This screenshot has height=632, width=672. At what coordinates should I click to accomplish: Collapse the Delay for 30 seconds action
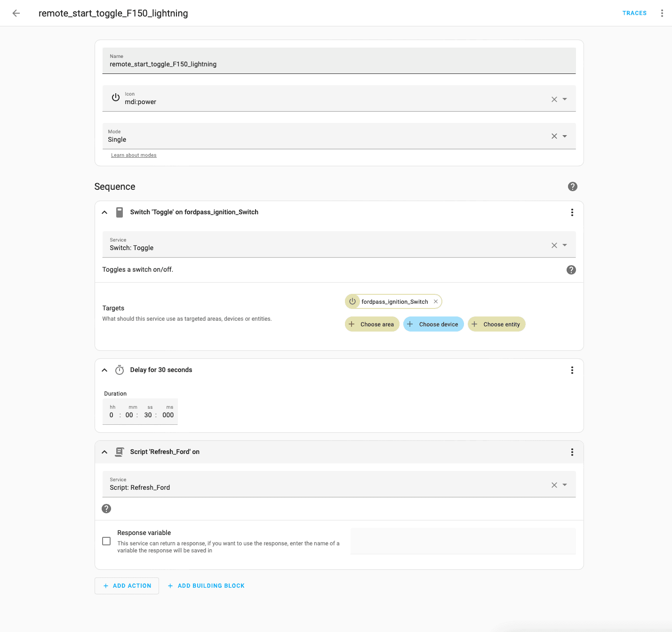click(x=104, y=370)
